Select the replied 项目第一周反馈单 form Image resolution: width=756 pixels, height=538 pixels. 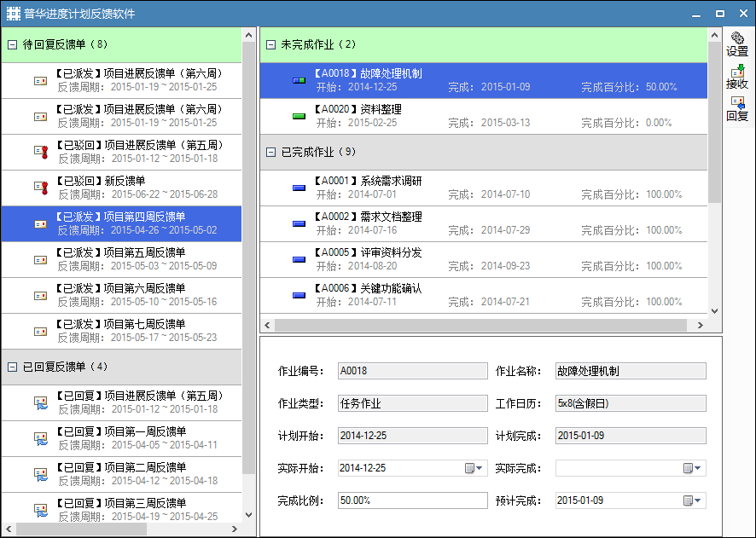click(121, 438)
